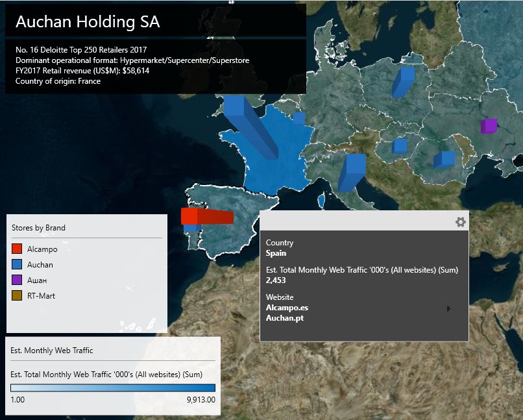Click 'No. 16 Deloitte Top 250 Retailers 2017'

81,50
